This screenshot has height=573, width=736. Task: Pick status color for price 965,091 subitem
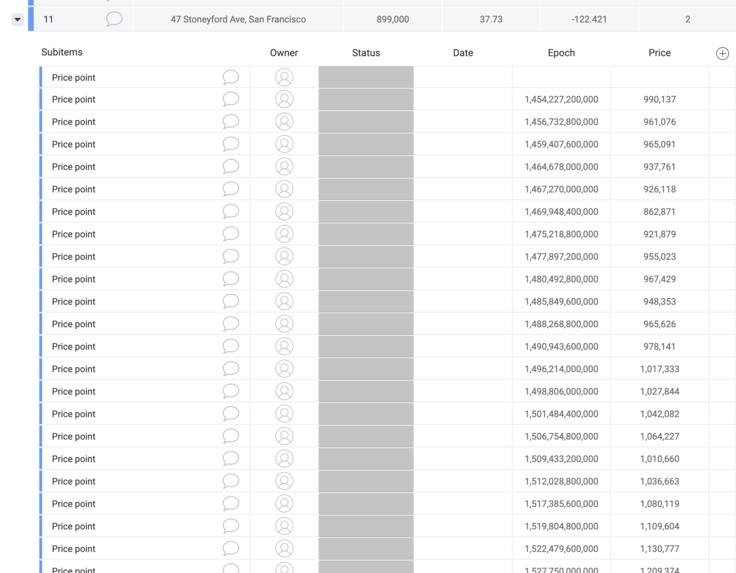coord(366,145)
